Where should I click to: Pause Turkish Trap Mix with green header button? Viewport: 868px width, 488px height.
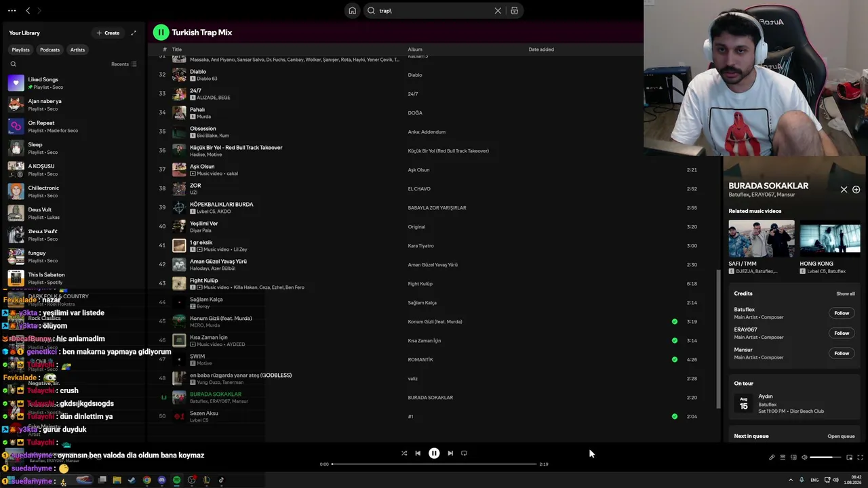click(x=161, y=32)
